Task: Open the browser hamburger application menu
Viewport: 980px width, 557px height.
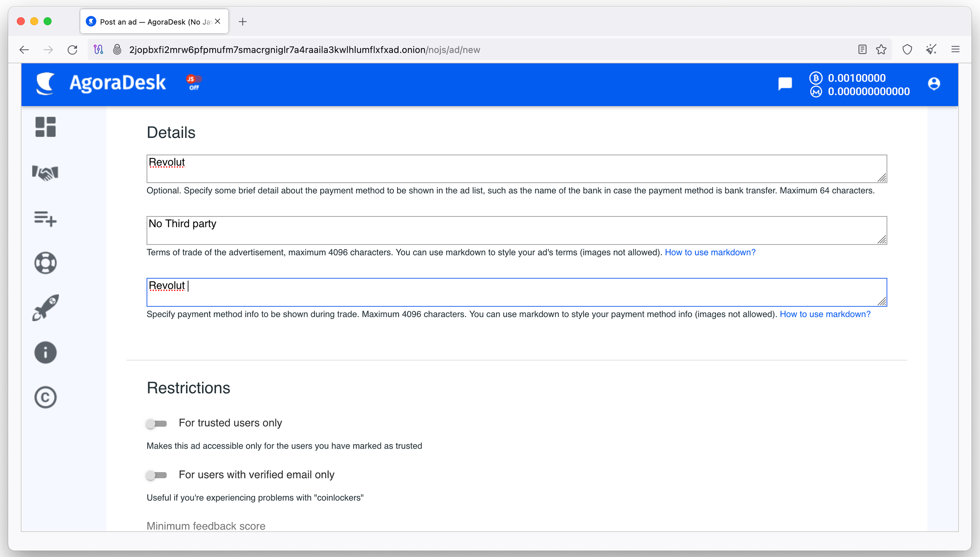Action: pyautogui.click(x=955, y=49)
